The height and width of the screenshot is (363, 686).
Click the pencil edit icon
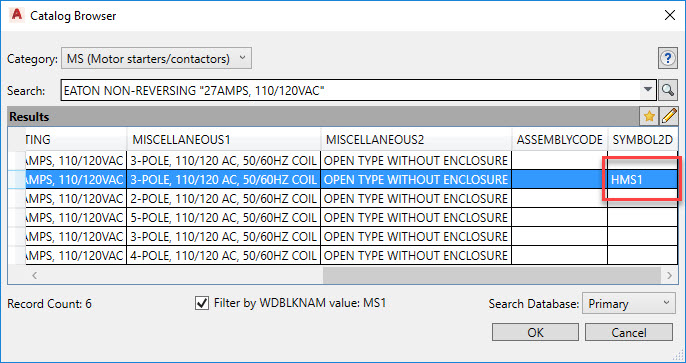point(668,116)
